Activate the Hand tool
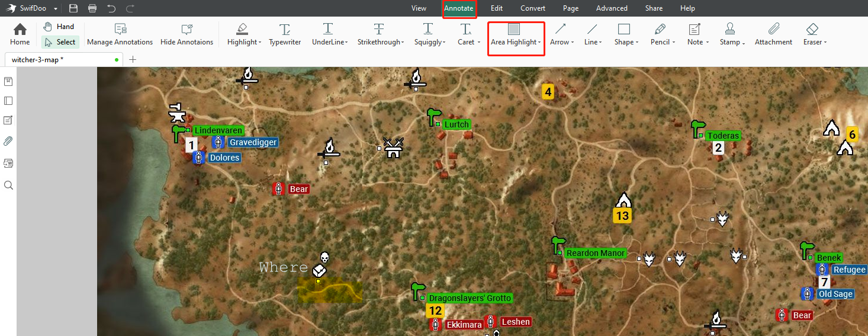The height and width of the screenshot is (336, 868). click(59, 27)
